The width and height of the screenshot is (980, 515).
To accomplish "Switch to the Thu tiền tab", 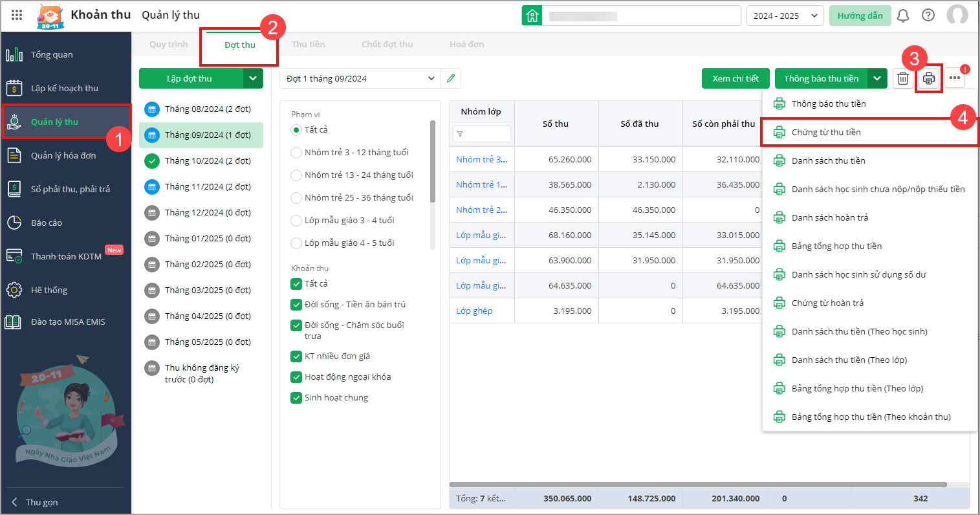I will point(308,45).
